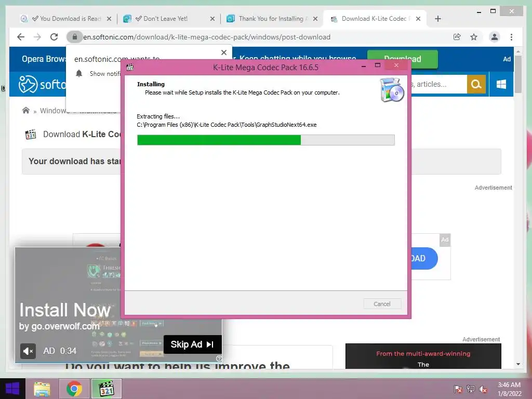Click the green Download ad button
Image resolution: width=532 pixels, height=399 pixels.
coord(403,59)
